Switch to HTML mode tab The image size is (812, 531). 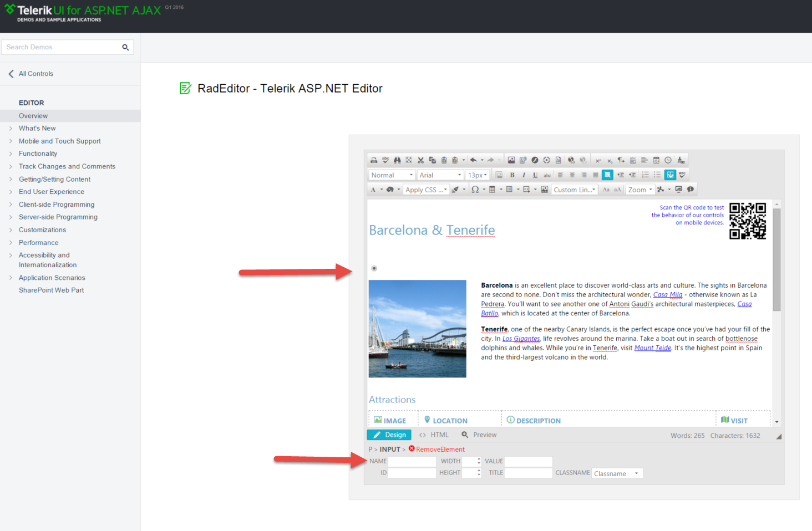pyautogui.click(x=434, y=435)
